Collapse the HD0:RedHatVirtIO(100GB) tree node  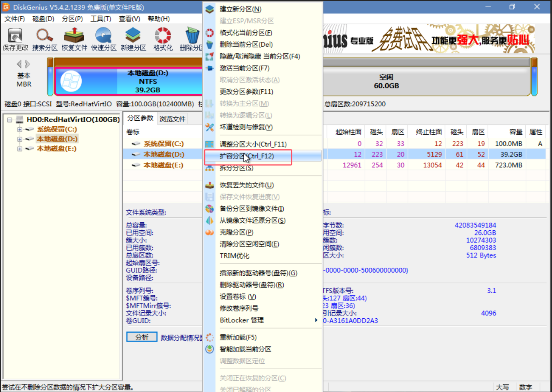10,120
